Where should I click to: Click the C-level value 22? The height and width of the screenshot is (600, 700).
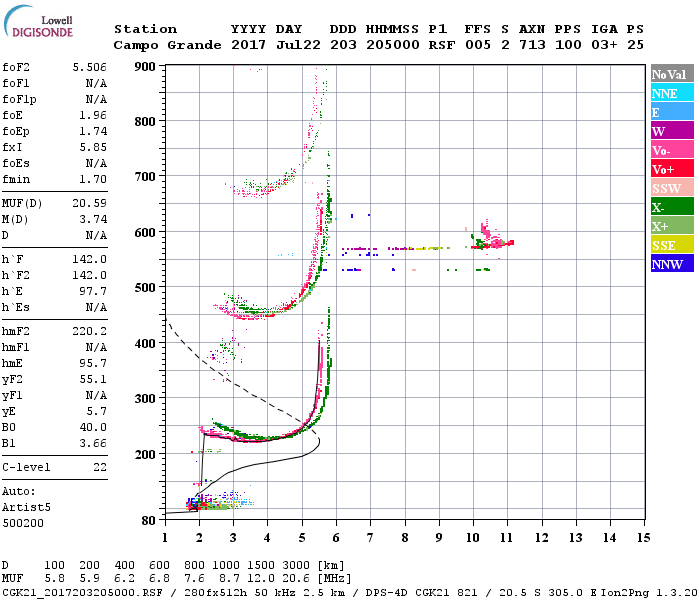(x=100, y=467)
